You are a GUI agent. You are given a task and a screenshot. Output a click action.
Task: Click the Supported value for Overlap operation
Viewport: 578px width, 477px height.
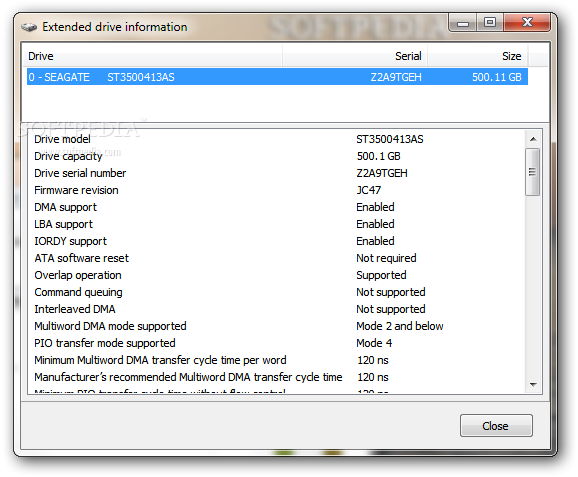click(381, 275)
